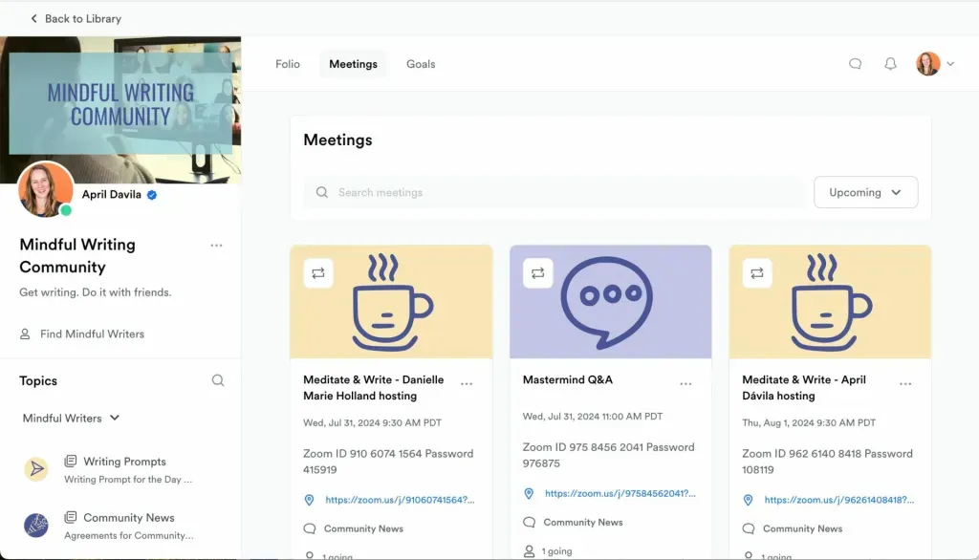This screenshot has width=979, height=560.
Task: Click recurring icon on Danielle Marie Holland meeting
Action: 318,272
